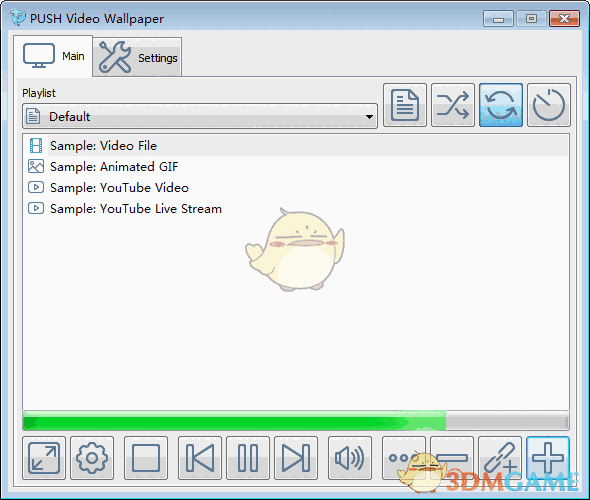
Task: Switch to the Main tab
Action: coord(53,56)
